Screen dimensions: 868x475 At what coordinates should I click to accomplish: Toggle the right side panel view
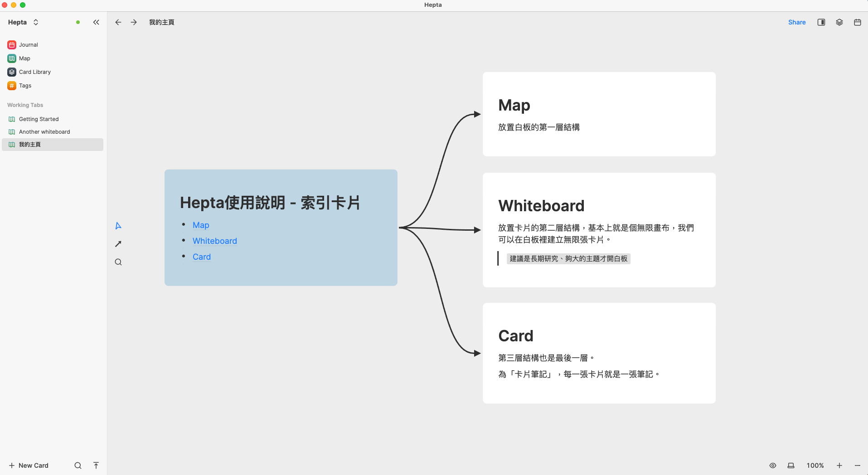(821, 22)
